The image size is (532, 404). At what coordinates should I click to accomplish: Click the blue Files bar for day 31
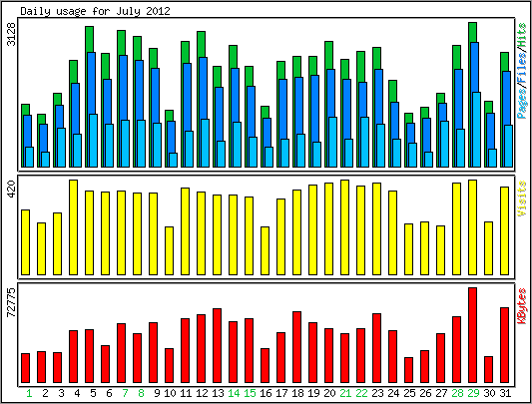pos(507,98)
